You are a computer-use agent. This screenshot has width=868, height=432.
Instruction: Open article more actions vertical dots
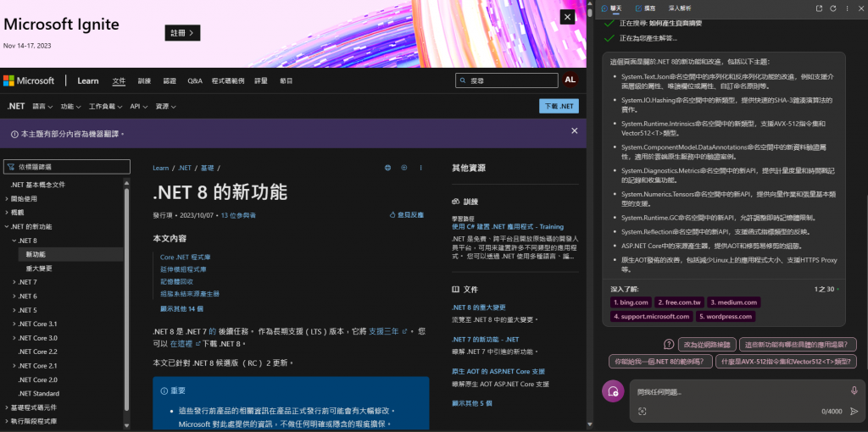420,168
